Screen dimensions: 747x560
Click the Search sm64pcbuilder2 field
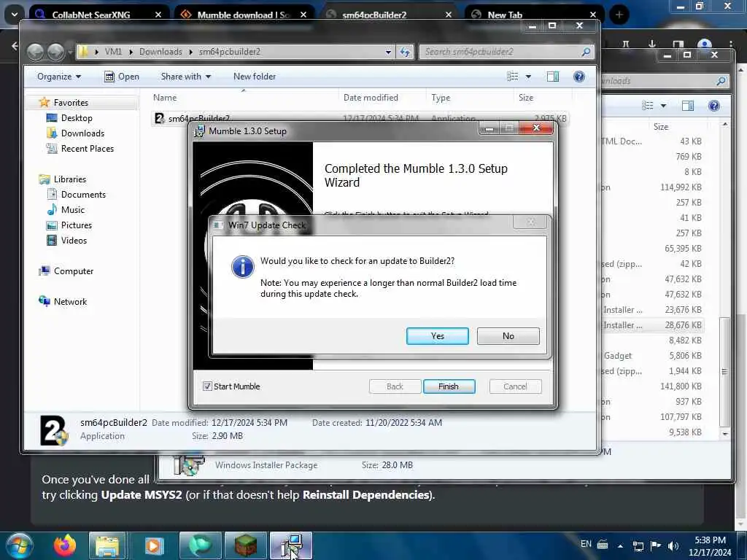click(x=508, y=52)
